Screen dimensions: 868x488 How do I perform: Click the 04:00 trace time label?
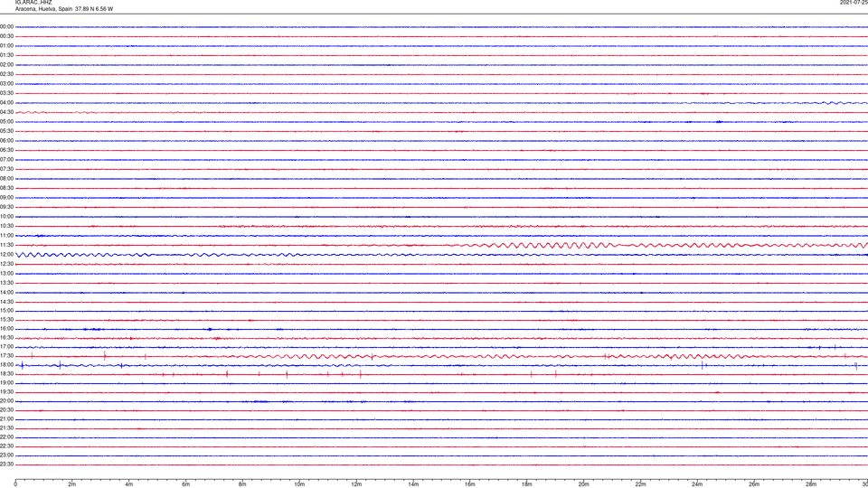[6, 103]
